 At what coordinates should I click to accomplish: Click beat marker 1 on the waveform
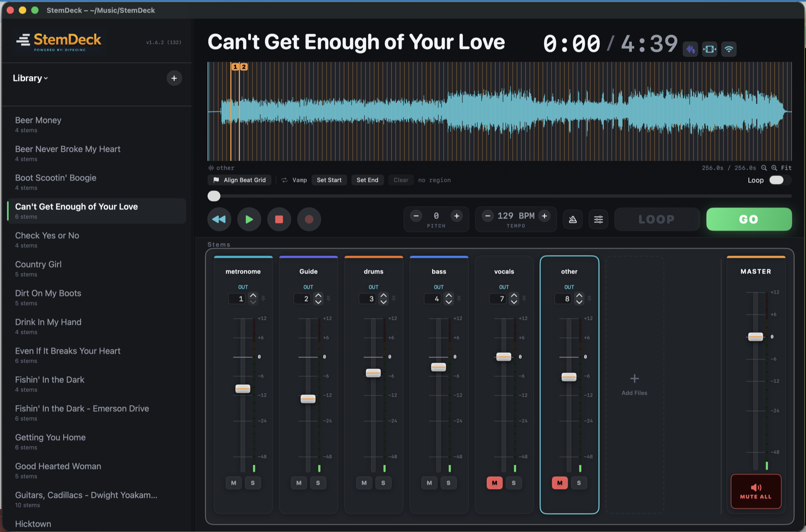click(235, 67)
